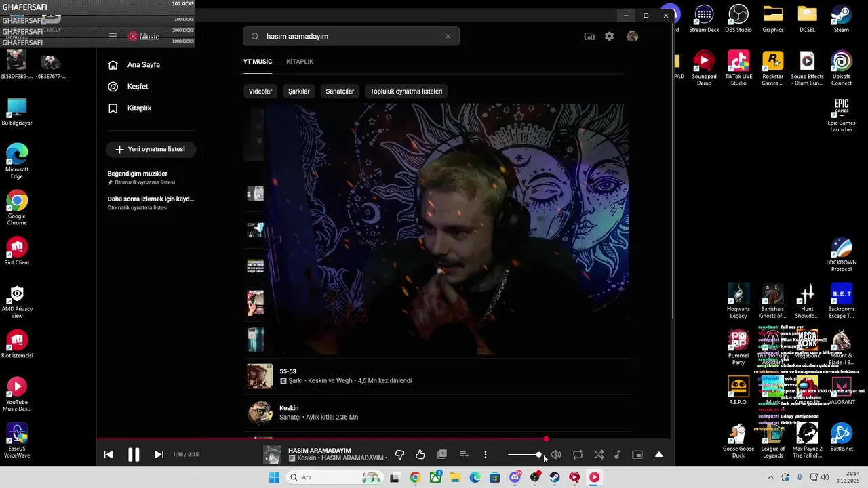
Task: Clear the search text with the X
Action: click(x=448, y=37)
